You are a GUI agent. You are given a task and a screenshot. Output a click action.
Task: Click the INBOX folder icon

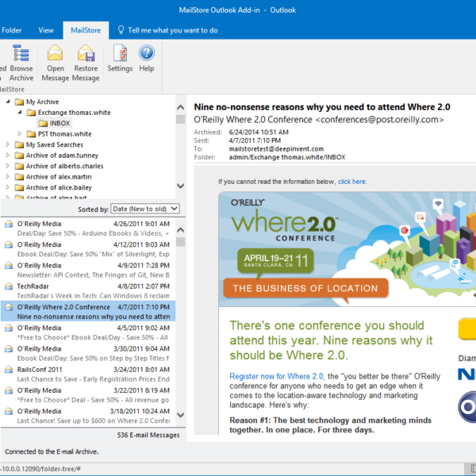[x=43, y=123]
